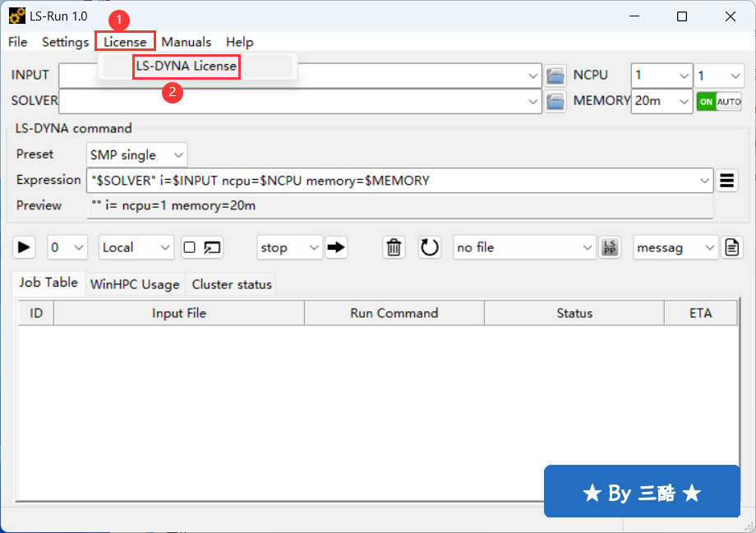Click the LS-Run app icon in title bar
Screen dimensions: 756x533
17,16
